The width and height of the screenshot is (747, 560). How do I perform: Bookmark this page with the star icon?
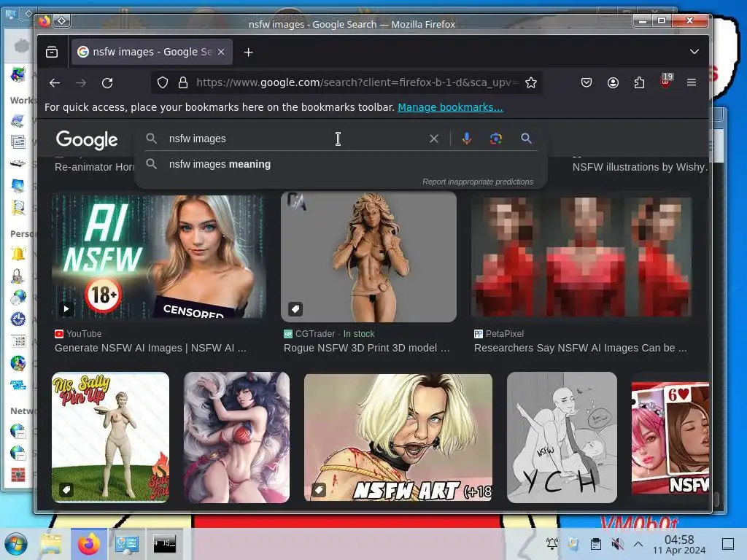(x=531, y=83)
